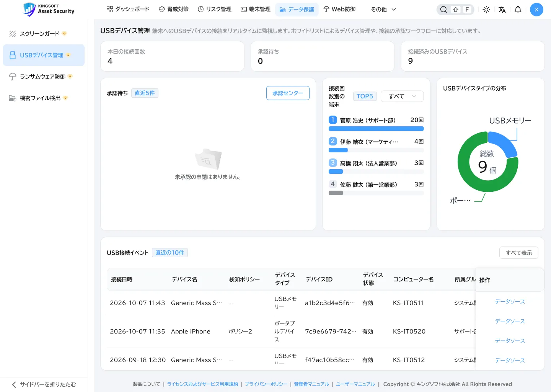Open the ライセンスおよびサービス利用規約 link
551x392 pixels.
coord(202,384)
